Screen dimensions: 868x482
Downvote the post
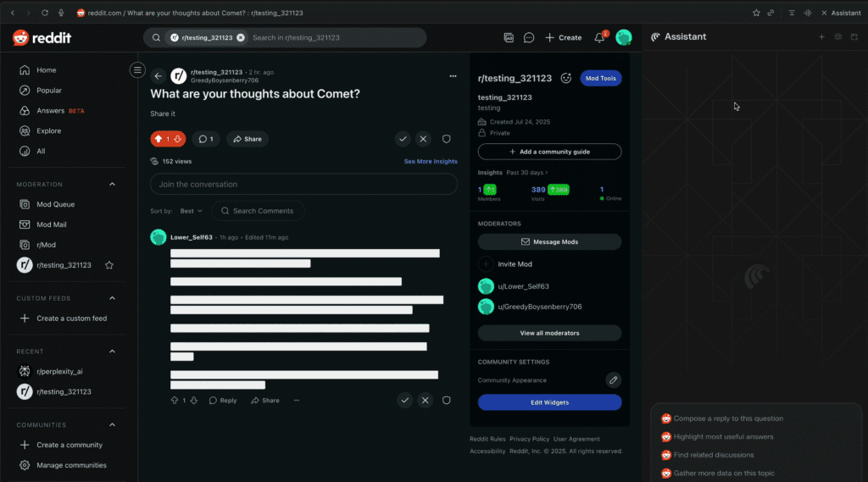(178, 139)
